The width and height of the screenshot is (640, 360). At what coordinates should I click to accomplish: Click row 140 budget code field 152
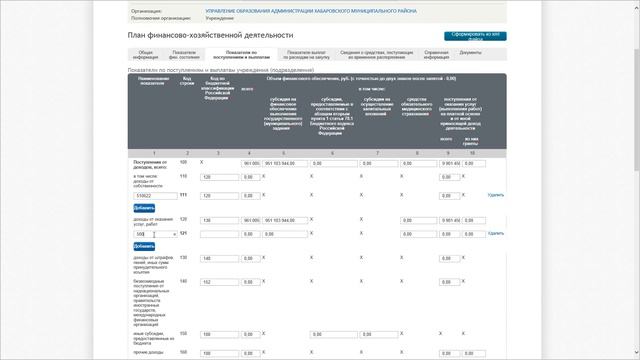(x=220, y=282)
